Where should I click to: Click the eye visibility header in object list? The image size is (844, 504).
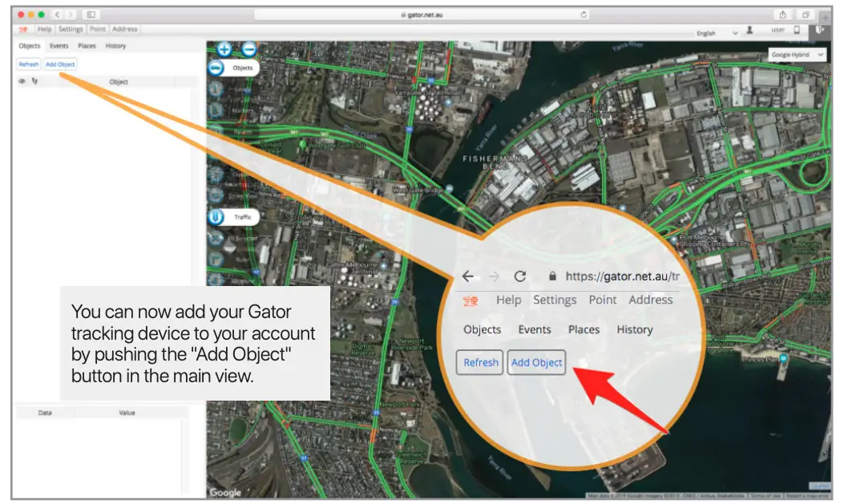coord(22,81)
